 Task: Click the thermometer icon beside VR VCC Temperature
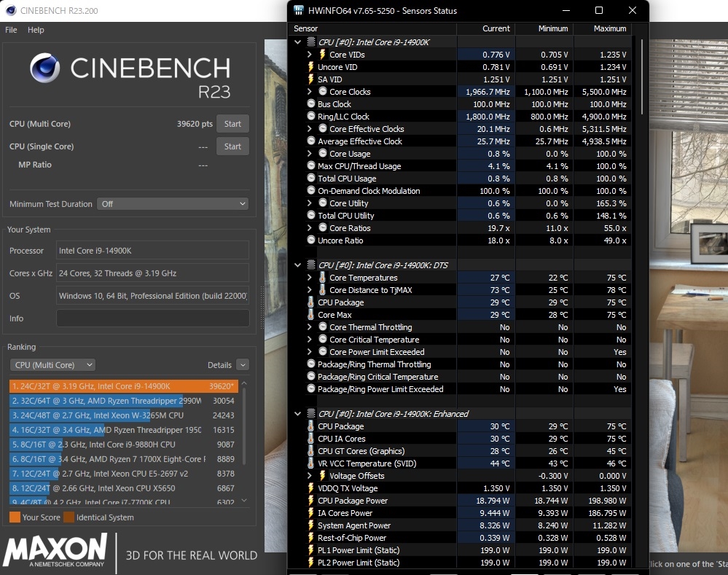point(311,463)
